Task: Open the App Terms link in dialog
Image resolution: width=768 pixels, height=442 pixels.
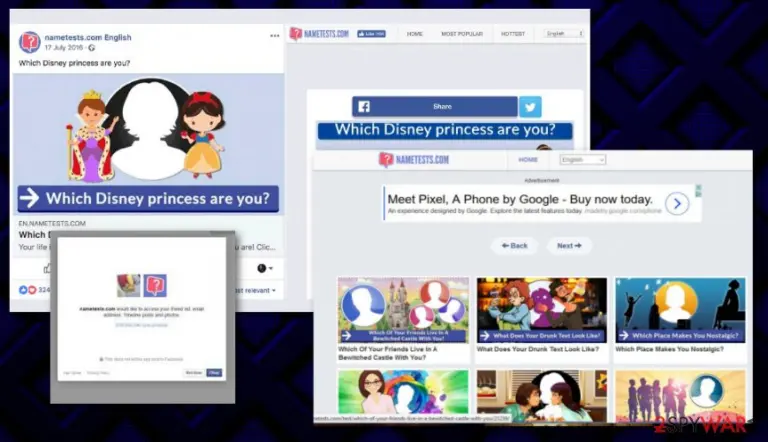Action: (72, 373)
